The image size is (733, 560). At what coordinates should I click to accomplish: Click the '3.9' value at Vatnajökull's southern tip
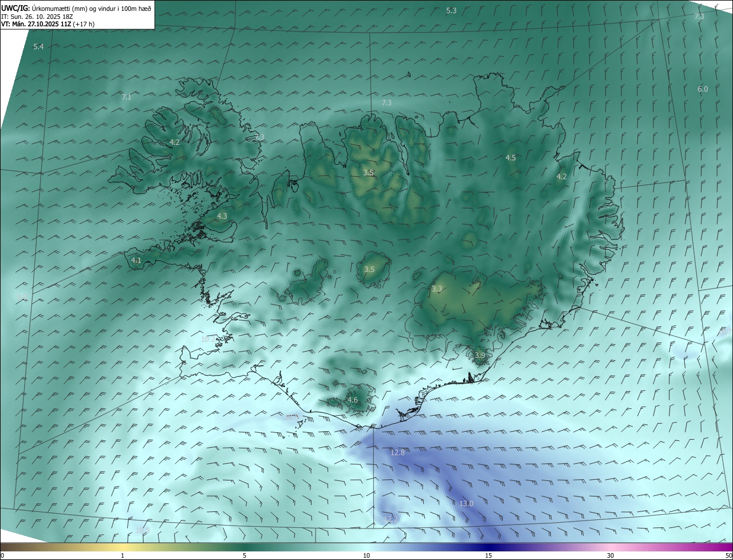click(480, 356)
